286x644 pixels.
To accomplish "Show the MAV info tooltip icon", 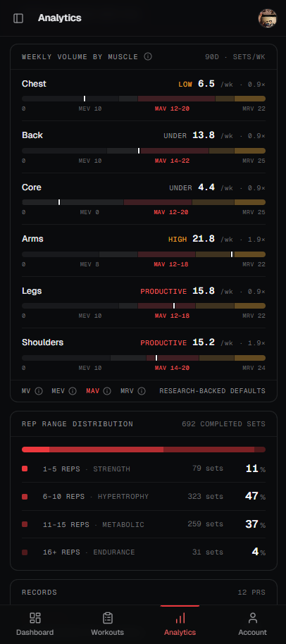I will [x=106, y=391].
